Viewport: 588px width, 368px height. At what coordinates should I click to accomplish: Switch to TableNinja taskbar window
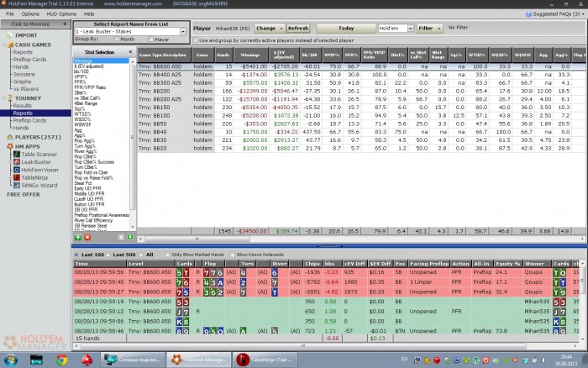pos(265,360)
